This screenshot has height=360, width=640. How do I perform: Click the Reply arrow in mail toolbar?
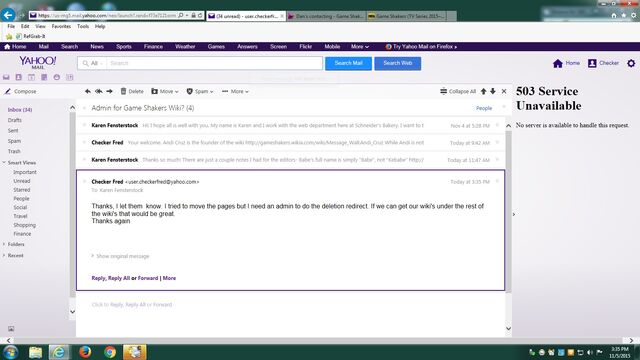point(88,91)
